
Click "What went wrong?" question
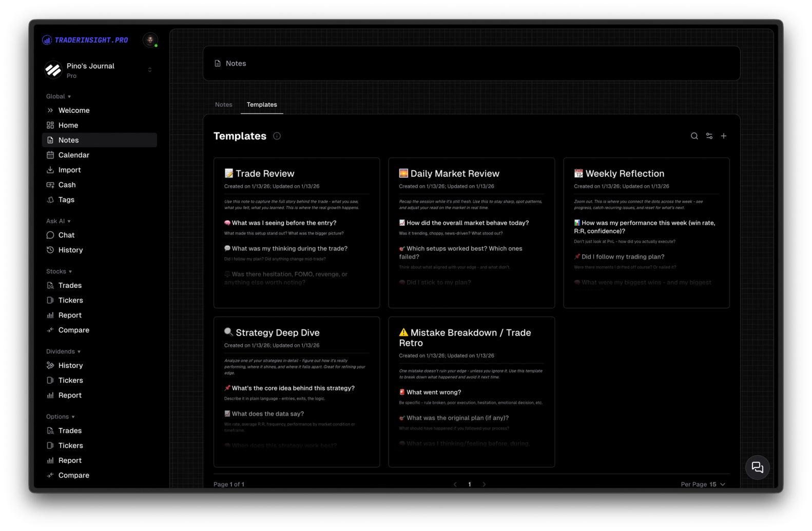(430, 392)
